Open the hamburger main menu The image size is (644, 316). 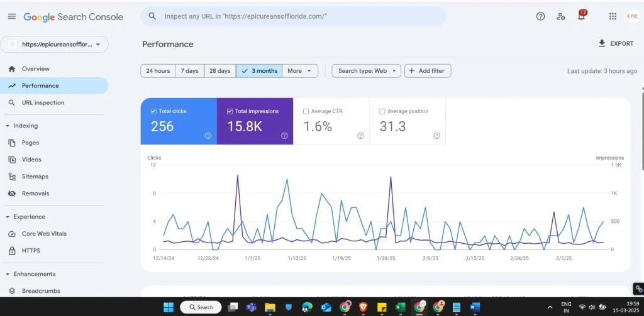pos(12,16)
